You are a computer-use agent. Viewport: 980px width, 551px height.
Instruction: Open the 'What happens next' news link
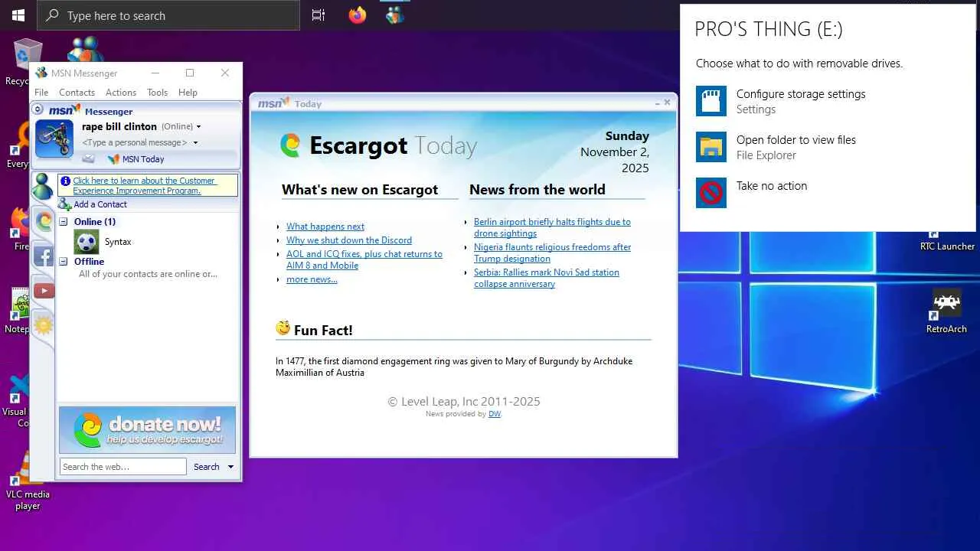pos(325,227)
